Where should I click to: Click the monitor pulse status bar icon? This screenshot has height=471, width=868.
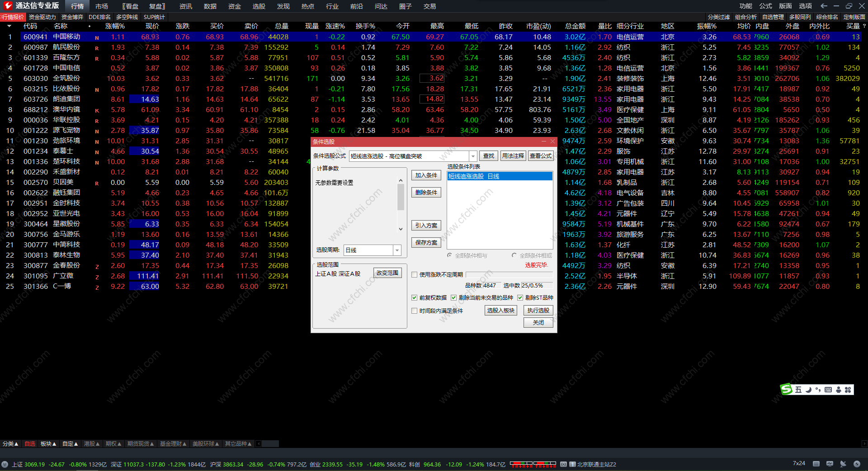[x=830, y=464]
